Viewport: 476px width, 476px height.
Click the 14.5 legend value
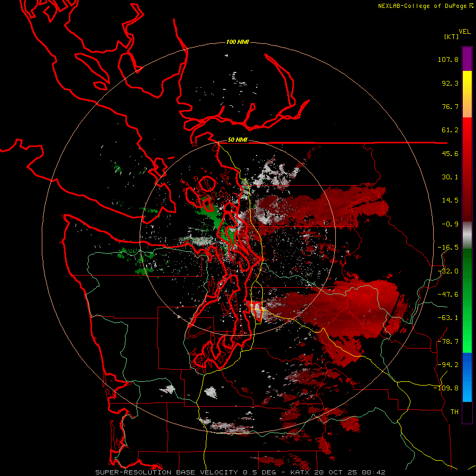tap(450, 200)
